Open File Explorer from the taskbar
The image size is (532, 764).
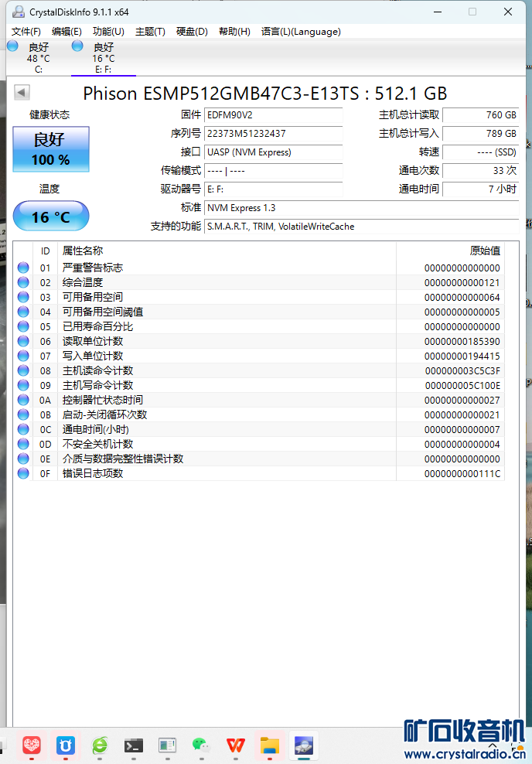click(x=269, y=745)
